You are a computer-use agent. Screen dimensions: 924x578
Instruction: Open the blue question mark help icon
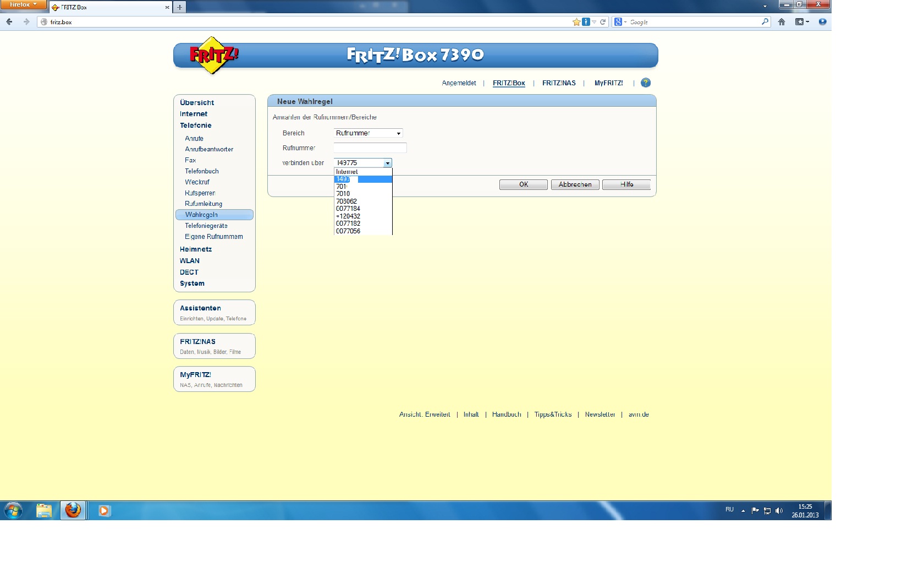coord(646,83)
